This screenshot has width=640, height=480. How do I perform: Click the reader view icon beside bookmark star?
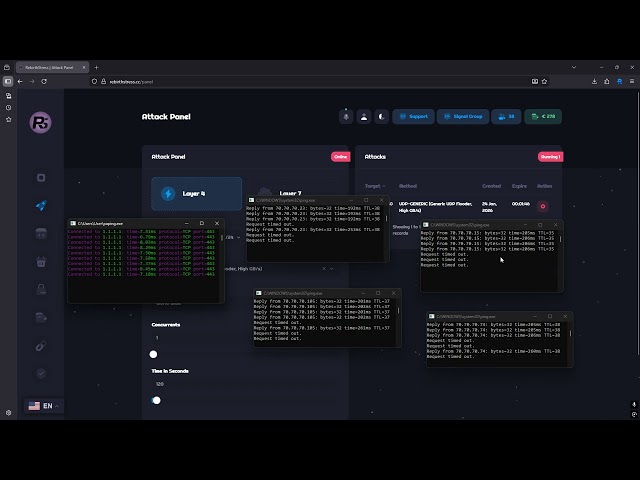[535, 82]
